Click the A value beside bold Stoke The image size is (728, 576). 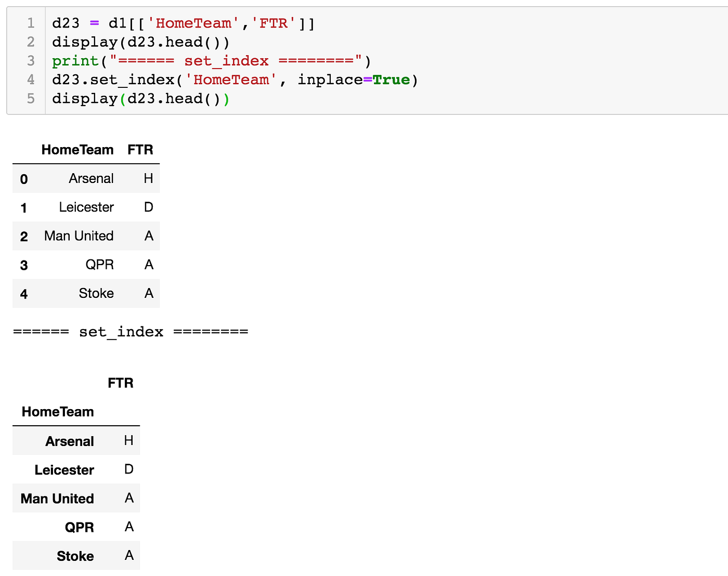pos(129,555)
